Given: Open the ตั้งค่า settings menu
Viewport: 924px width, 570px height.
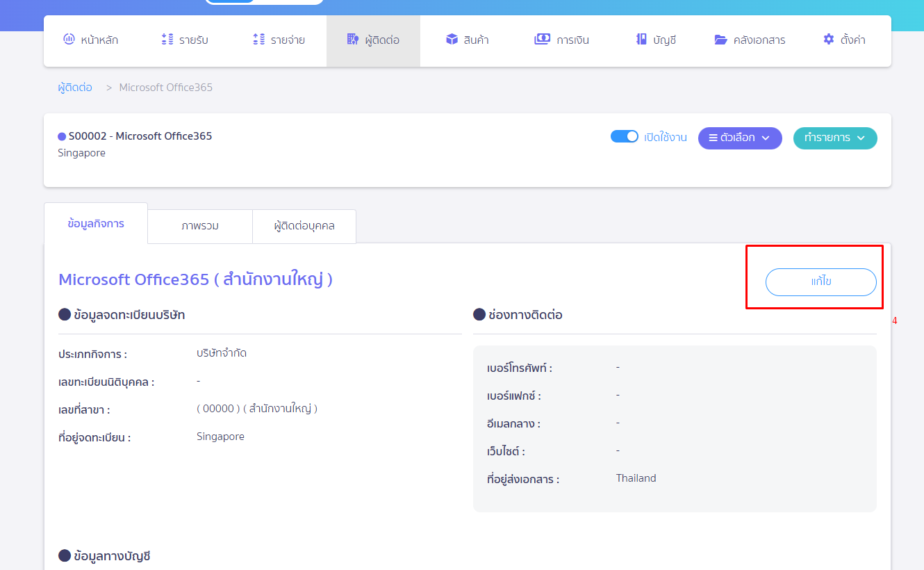Looking at the screenshot, I should 844,40.
